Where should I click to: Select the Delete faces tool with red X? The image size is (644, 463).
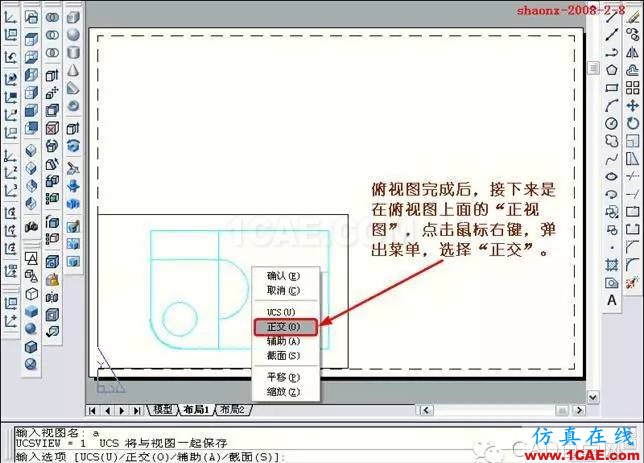pyautogui.click(x=52, y=128)
